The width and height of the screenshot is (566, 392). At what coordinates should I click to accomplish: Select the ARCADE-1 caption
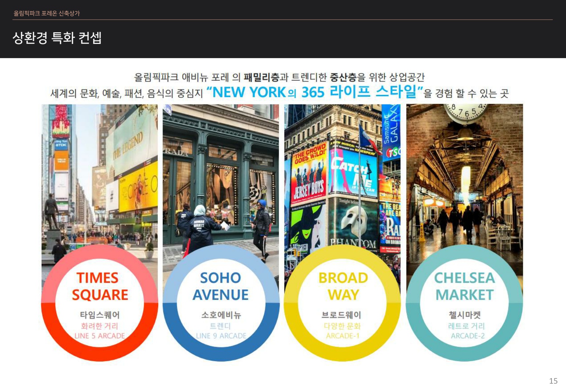click(343, 336)
